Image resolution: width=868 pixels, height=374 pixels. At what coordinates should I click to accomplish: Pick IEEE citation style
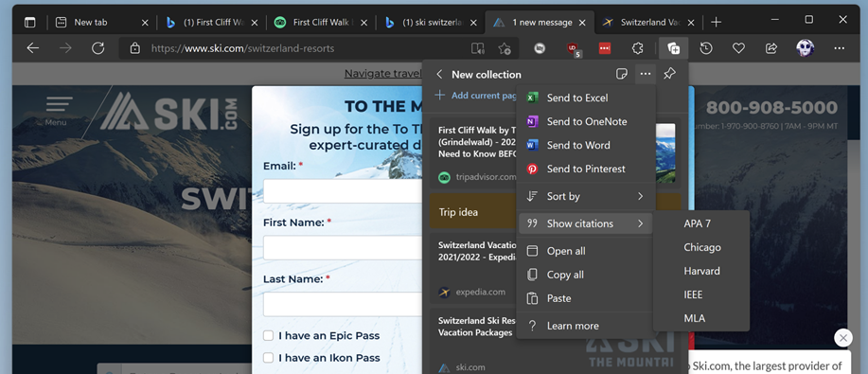[x=701, y=294]
